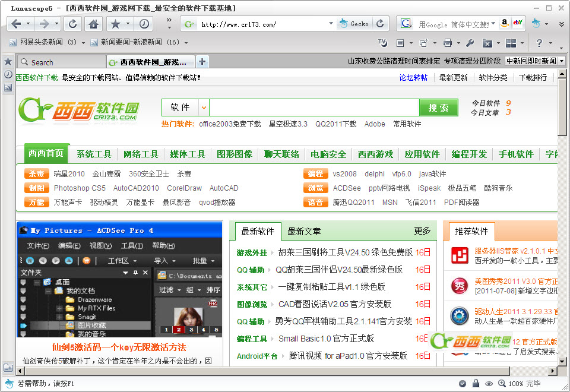This screenshot has width=570, height=392.
Task: Click the status bar eye icon
Action: coord(489,383)
